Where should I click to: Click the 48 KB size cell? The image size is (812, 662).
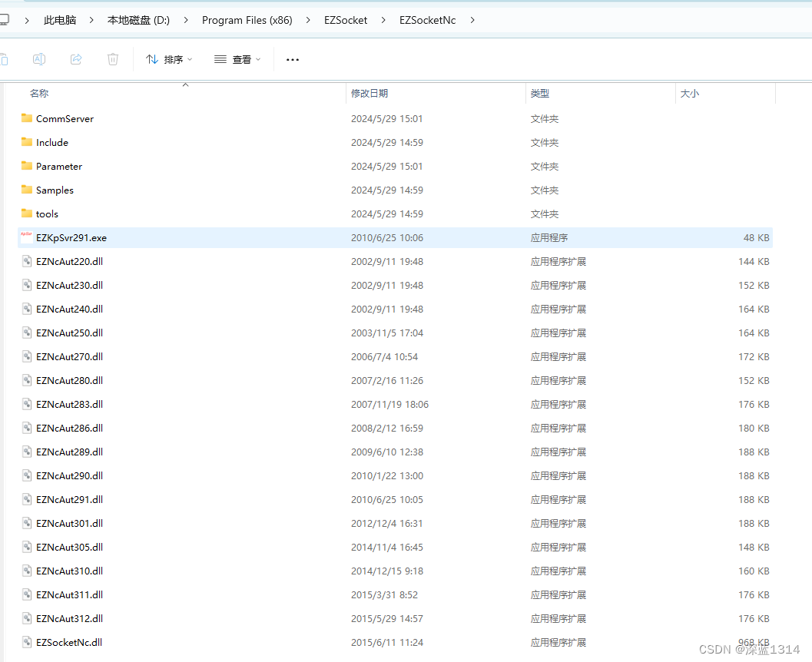pos(756,237)
